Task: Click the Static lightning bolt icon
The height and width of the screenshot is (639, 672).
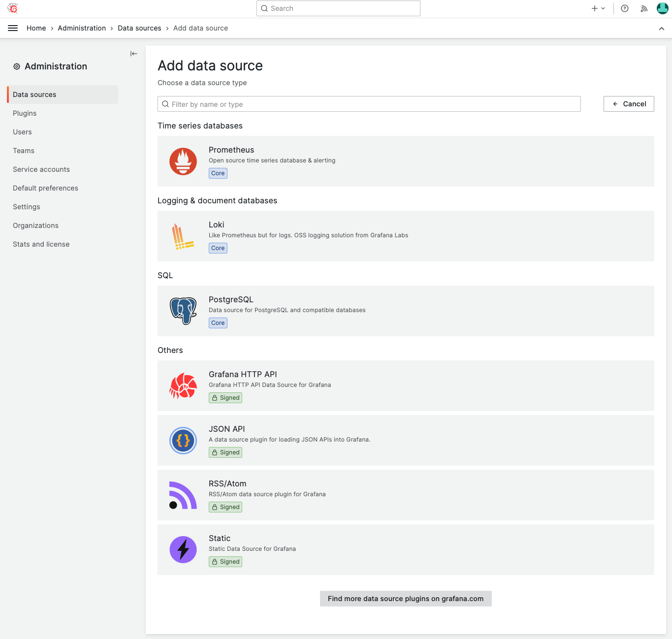Action: click(183, 550)
